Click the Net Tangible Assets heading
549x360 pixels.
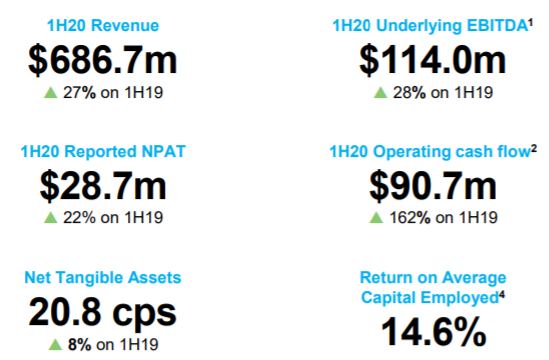[103, 277]
